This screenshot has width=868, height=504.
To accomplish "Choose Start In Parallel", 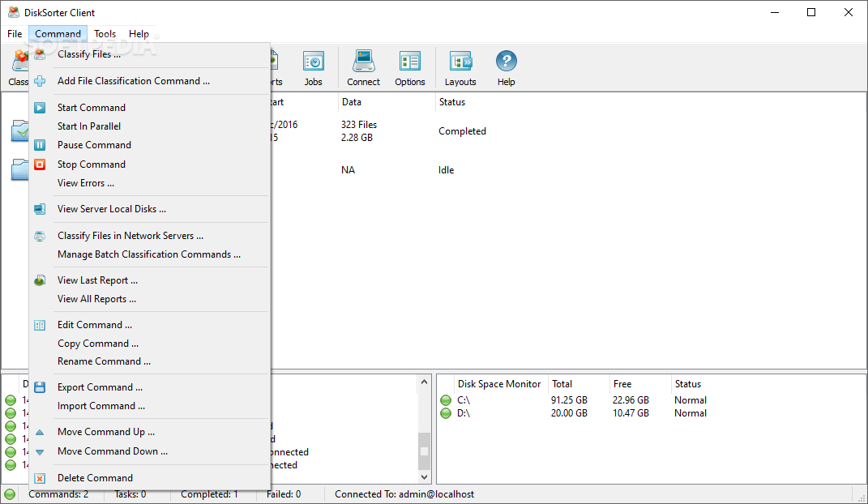I will 89,126.
